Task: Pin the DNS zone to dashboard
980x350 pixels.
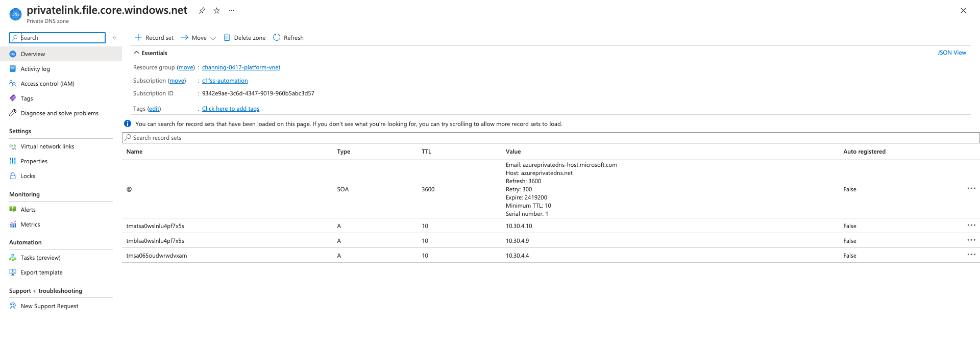Action: (x=202, y=11)
